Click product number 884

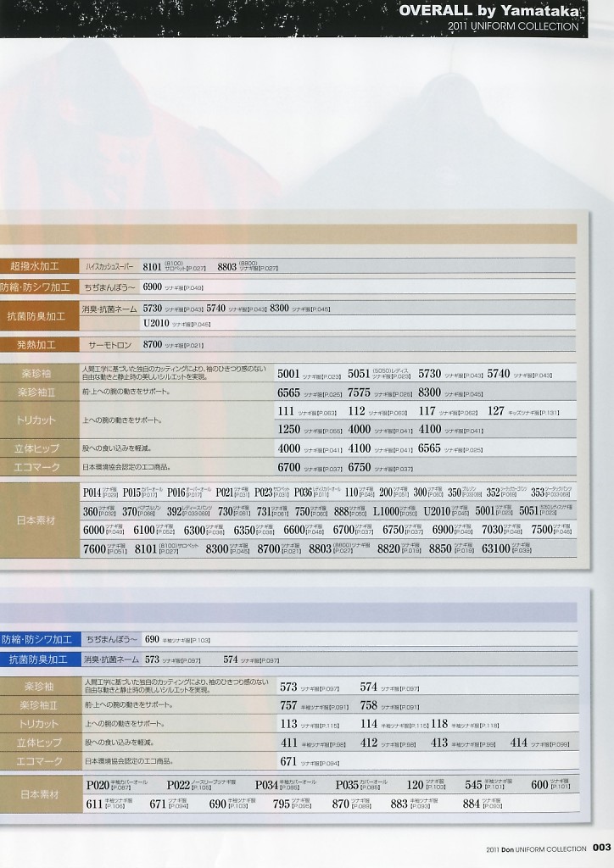472,804
